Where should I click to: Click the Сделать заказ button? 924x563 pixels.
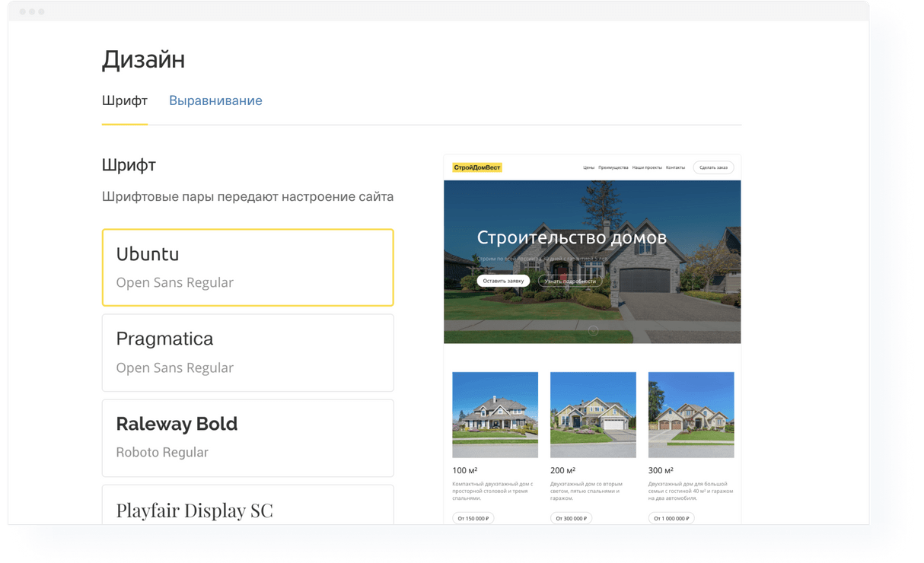(x=713, y=167)
